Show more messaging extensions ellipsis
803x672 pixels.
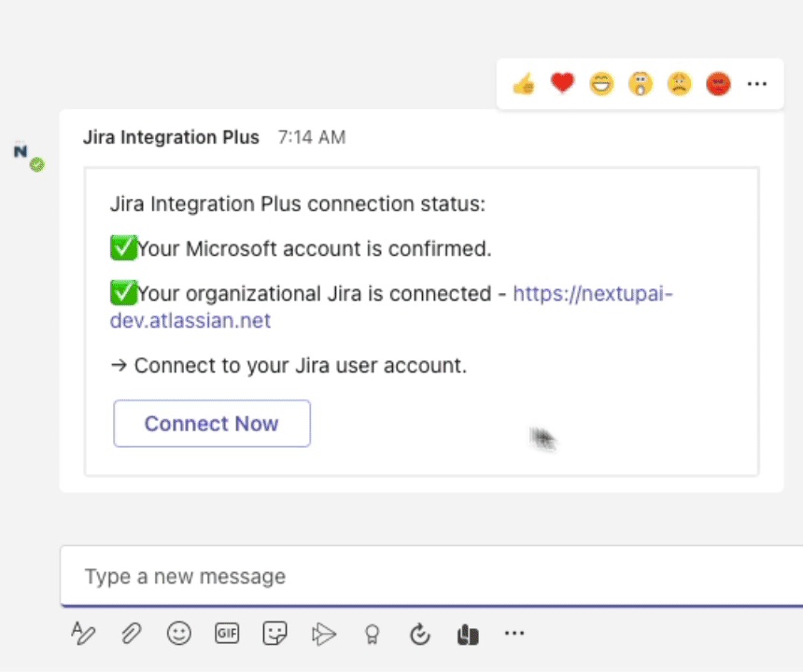(x=514, y=634)
